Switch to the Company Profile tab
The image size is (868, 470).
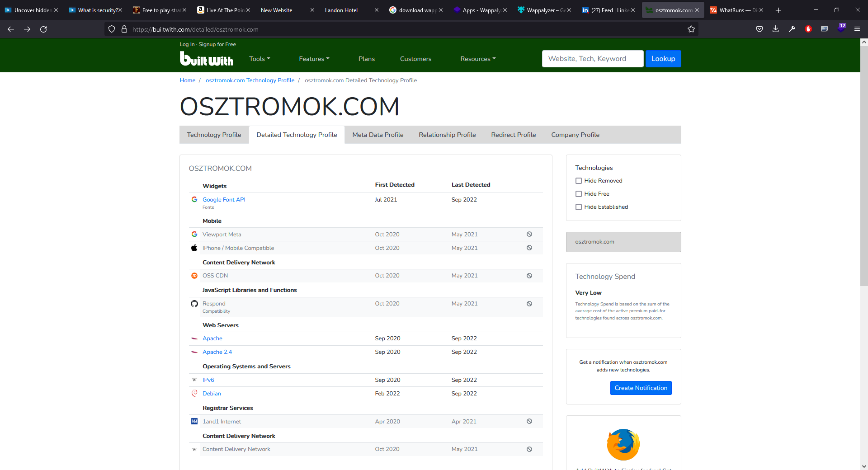point(575,135)
